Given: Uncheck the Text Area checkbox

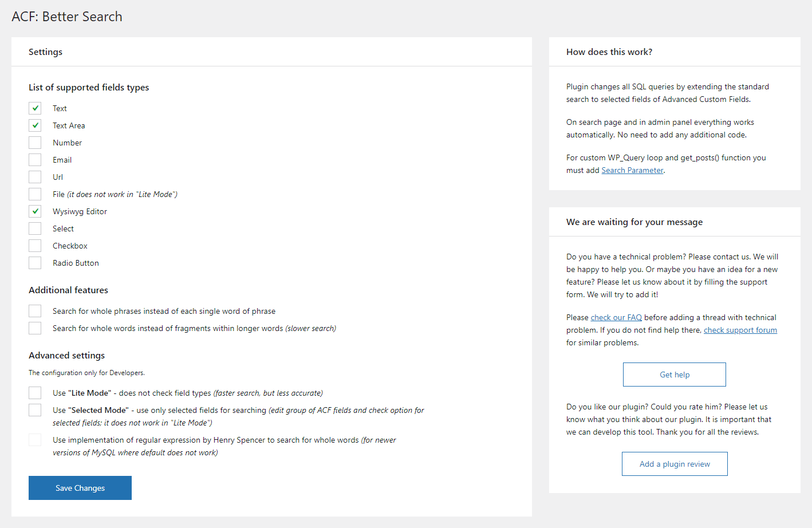Looking at the screenshot, I should click(x=35, y=125).
